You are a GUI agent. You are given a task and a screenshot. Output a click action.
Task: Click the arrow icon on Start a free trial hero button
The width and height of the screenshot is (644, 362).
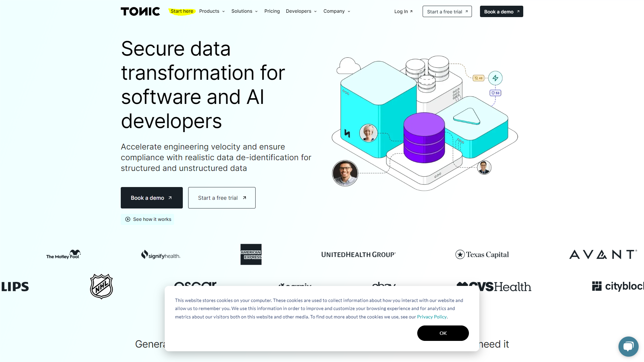tap(245, 197)
